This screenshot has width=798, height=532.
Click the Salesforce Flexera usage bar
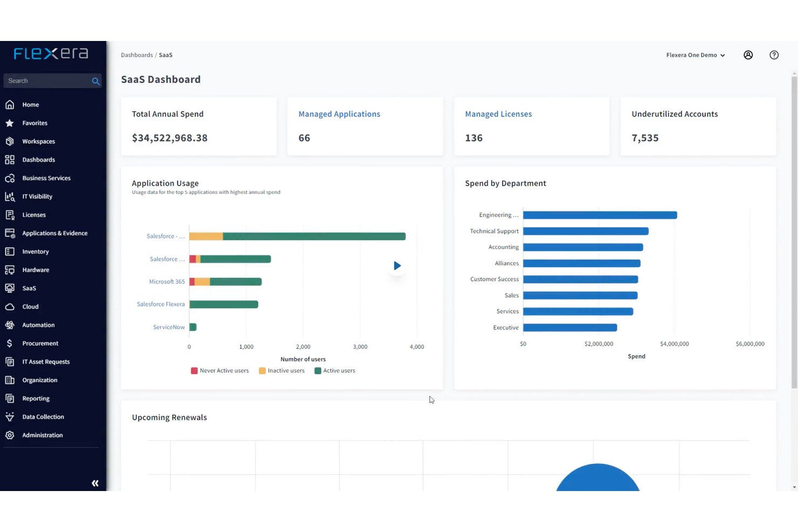224,304
